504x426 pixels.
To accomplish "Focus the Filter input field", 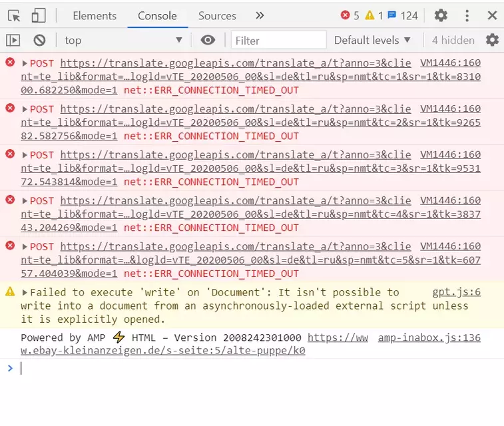I will [278, 40].
